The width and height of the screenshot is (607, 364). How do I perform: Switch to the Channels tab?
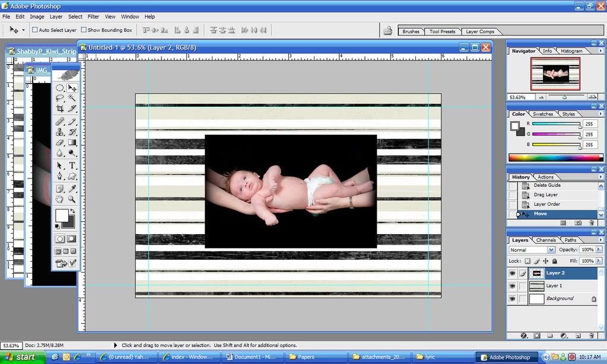coord(546,240)
